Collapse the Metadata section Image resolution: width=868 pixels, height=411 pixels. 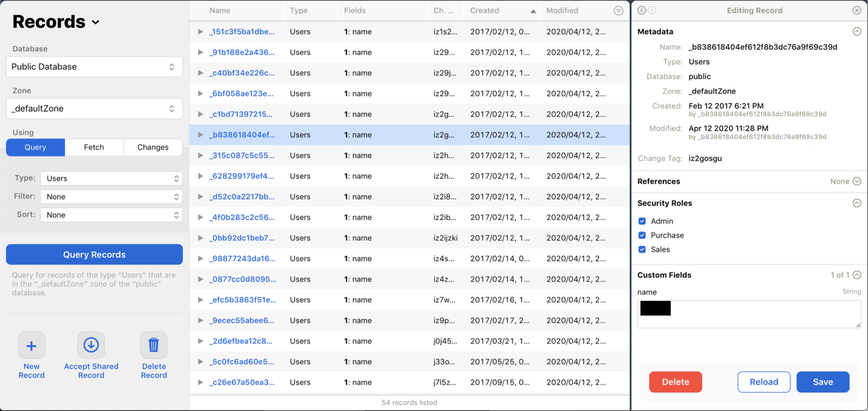857,31
